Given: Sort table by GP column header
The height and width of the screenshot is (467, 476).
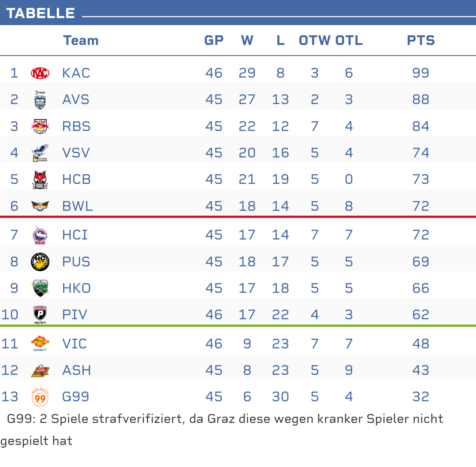Looking at the screenshot, I should (214, 41).
